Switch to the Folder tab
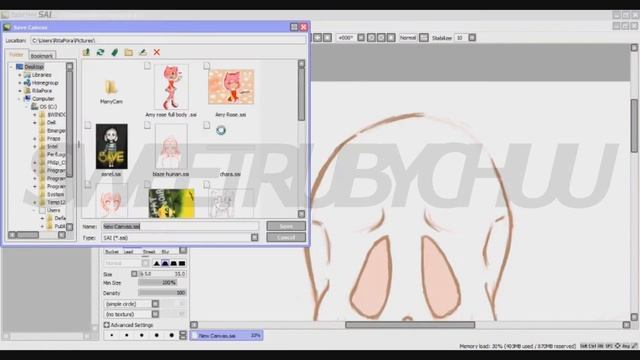The height and width of the screenshot is (360, 640). coord(16,54)
